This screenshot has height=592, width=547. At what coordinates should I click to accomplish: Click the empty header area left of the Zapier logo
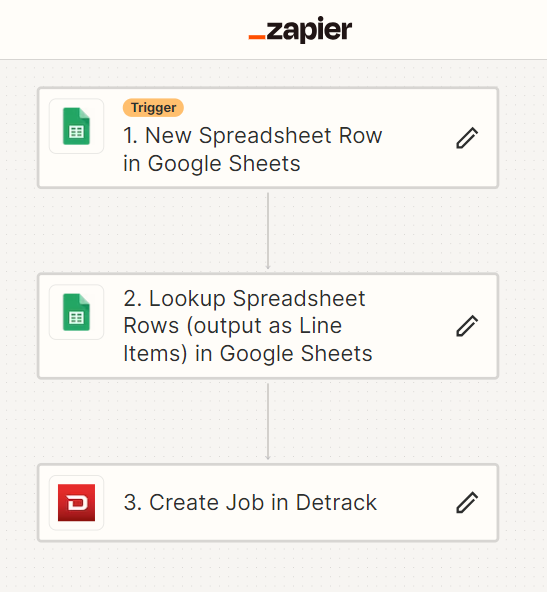point(123,29)
